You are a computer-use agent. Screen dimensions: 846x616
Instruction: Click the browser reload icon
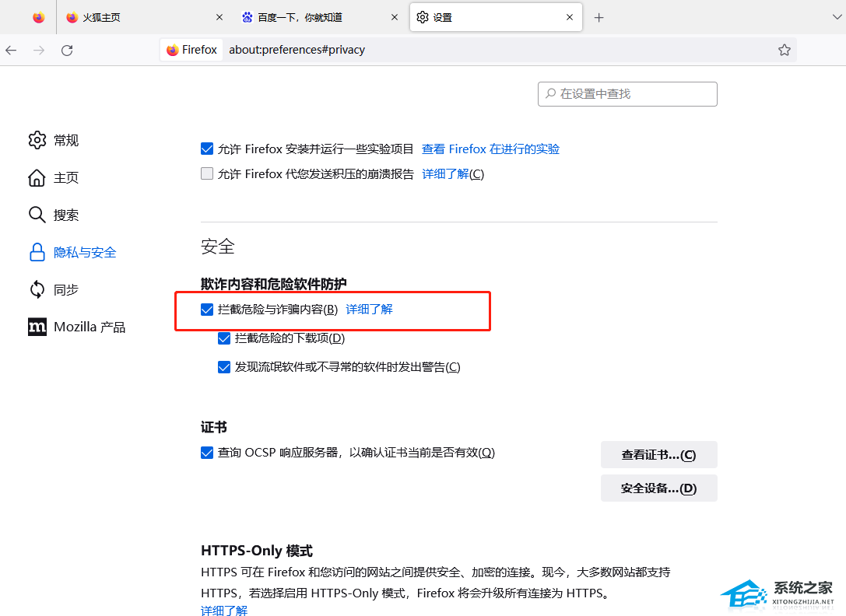click(x=67, y=51)
